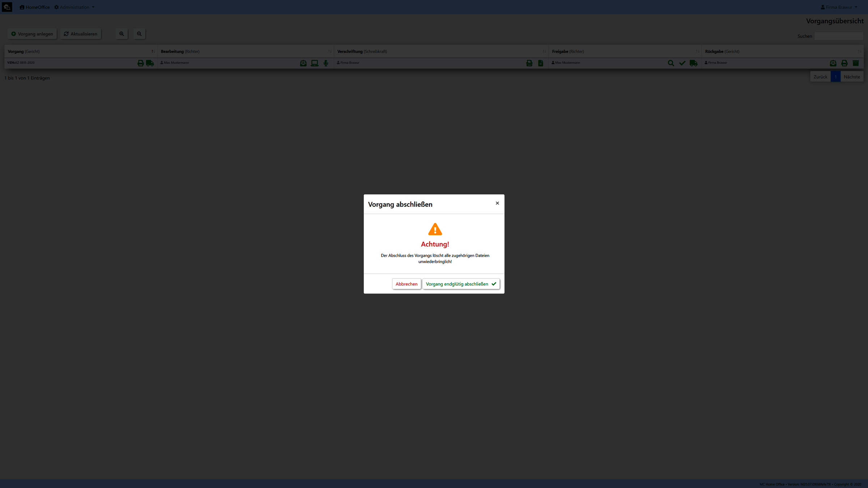
Task: Confirm Vorgang endgültig abschließen
Action: click(x=461, y=284)
